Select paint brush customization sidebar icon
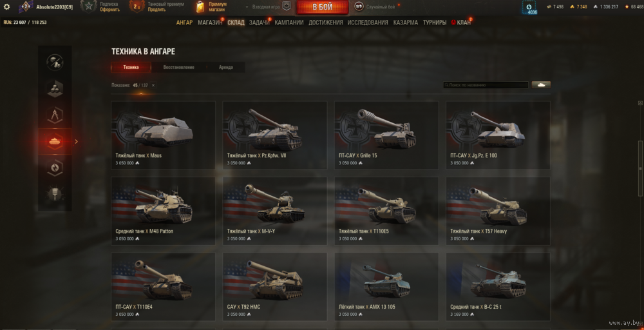This screenshot has height=330, width=644. [x=55, y=193]
